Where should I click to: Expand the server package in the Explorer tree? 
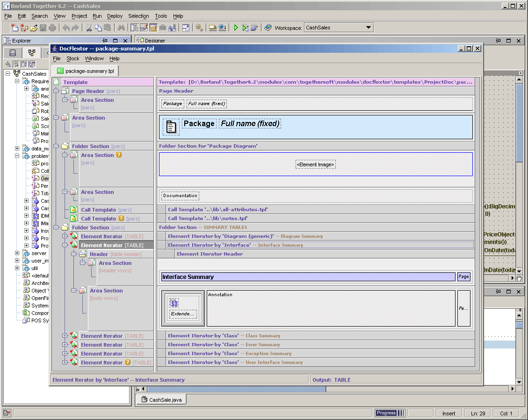(x=17, y=253)
